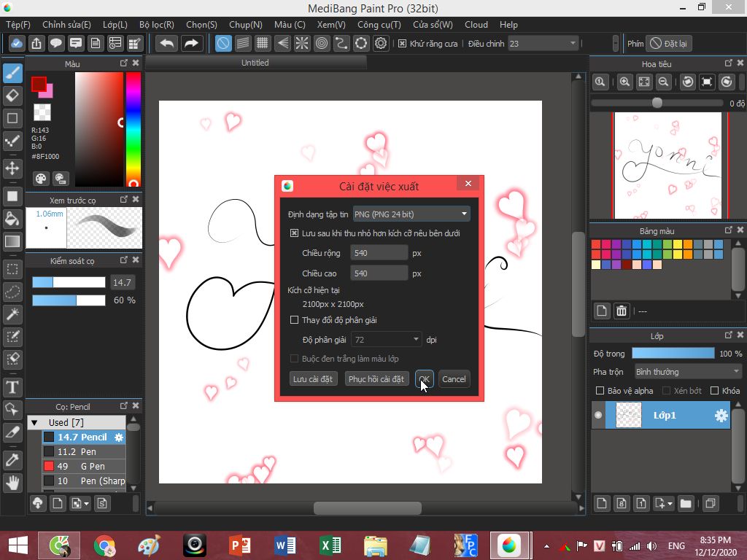Turn snap off icon in toolbar
The height and width of the screenshot is (560, 747).
pyautogui.click(x=223, y=43)
